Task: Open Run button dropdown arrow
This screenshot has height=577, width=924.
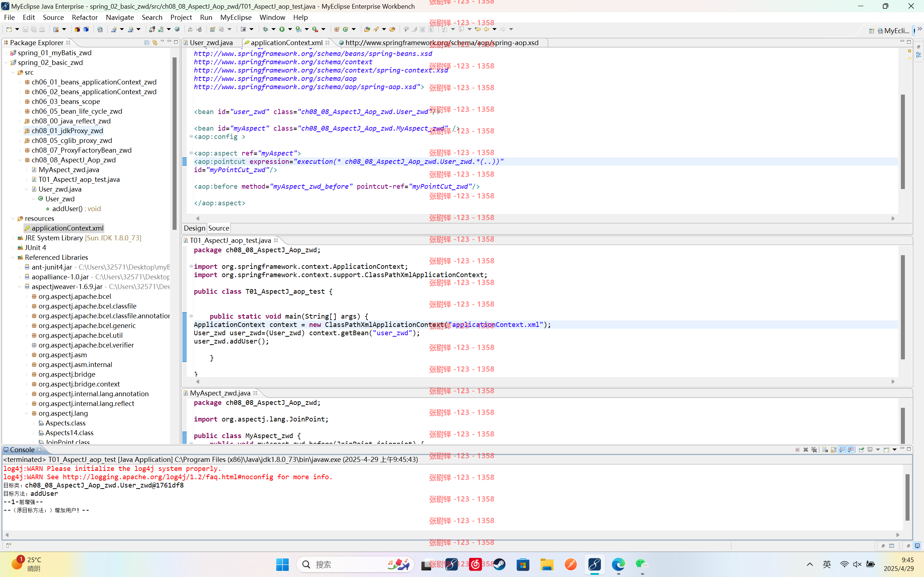Action: 290,29
